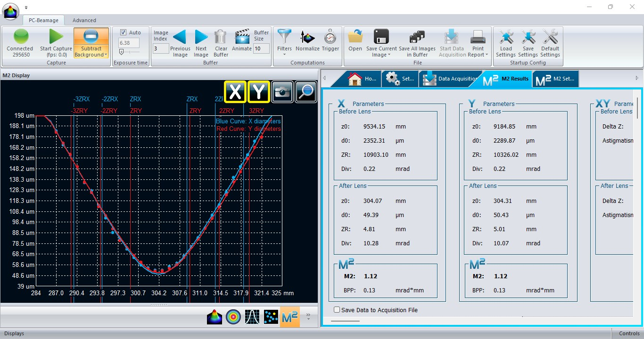Viewport: 644px width, 339px height.
Task: Click the Start Capture play icon
Action: pyautogui.click(x=56, y=37)
